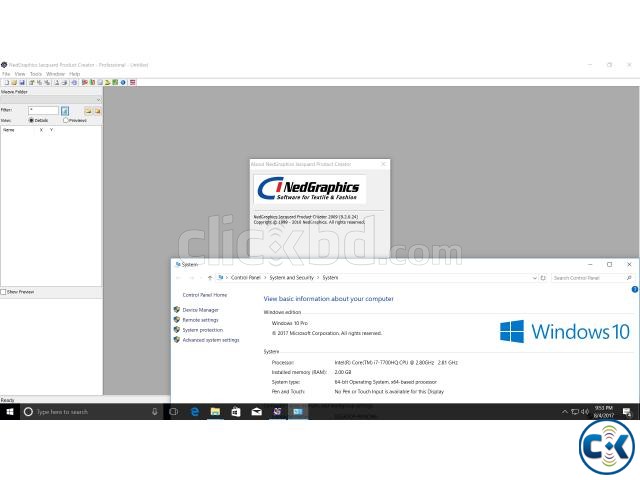
Task: Click refresh button beside the System address bar
Action: coord(543,278)
